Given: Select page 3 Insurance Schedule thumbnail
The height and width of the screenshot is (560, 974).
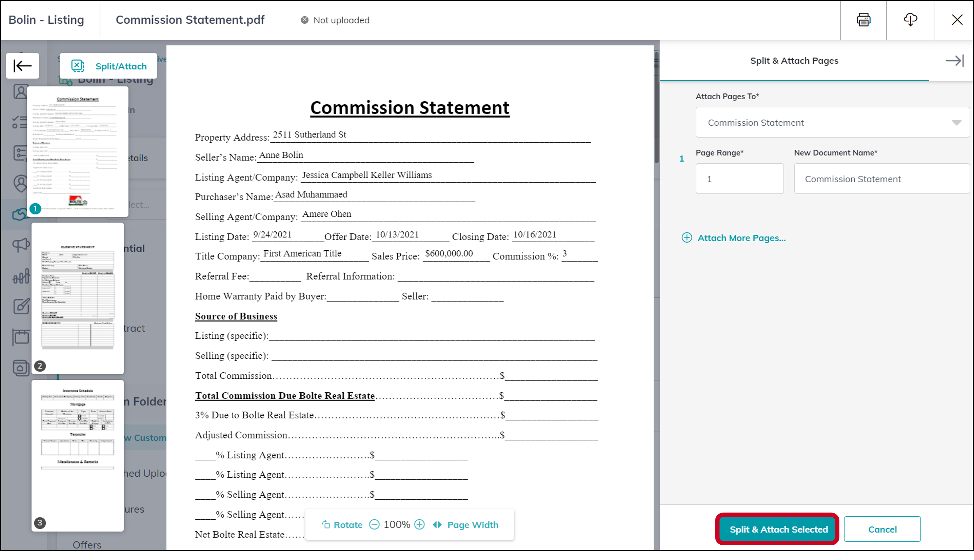Looking at the screenshot, I should [x=78, y=455].
